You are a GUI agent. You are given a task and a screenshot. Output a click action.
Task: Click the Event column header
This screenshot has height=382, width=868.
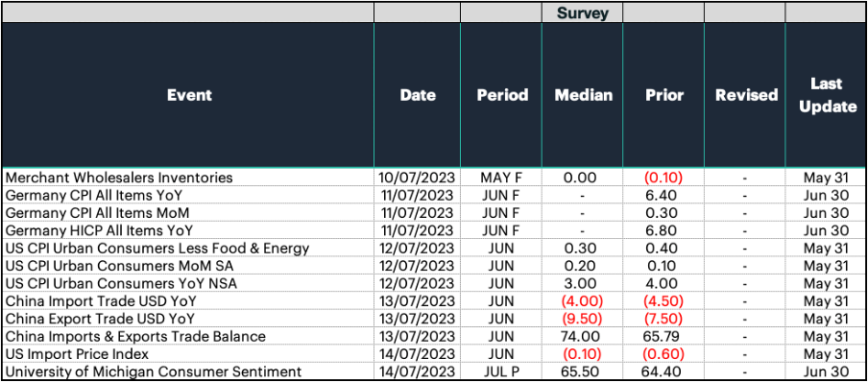coord(189,95)
